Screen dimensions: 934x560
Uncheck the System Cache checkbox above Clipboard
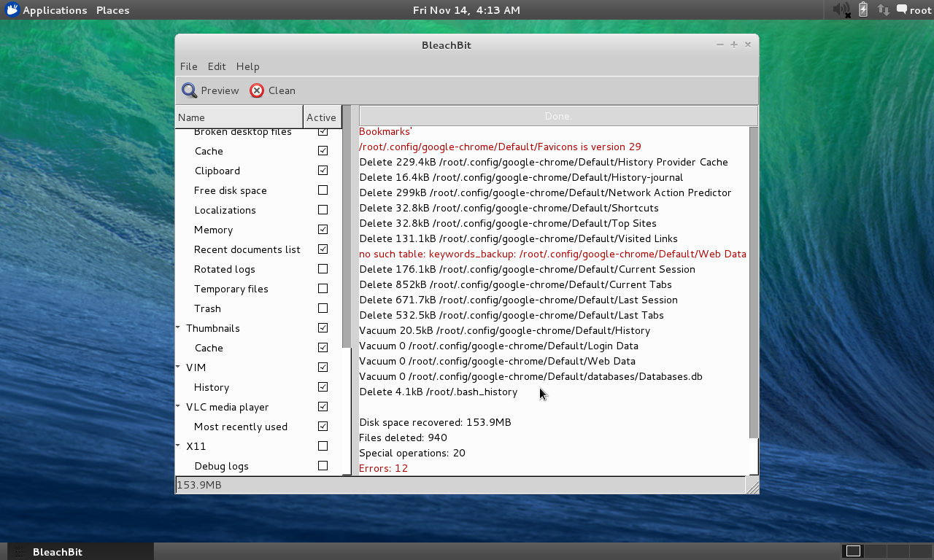[323, 150]
